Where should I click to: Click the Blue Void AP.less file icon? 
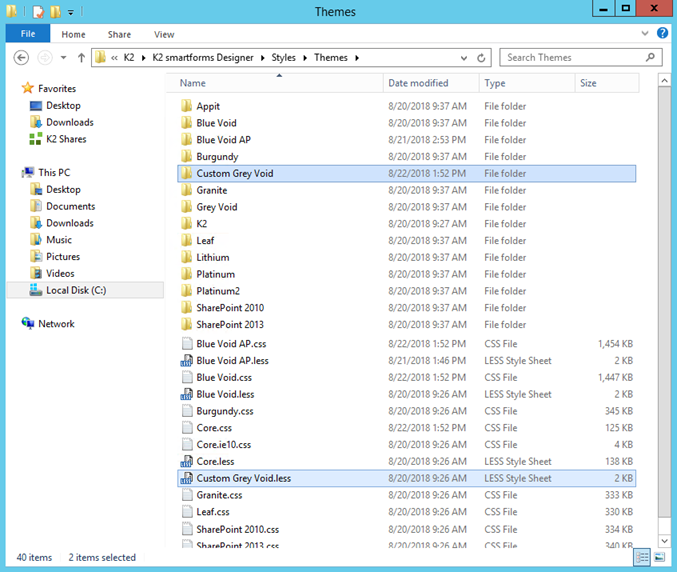click(186, 361)
